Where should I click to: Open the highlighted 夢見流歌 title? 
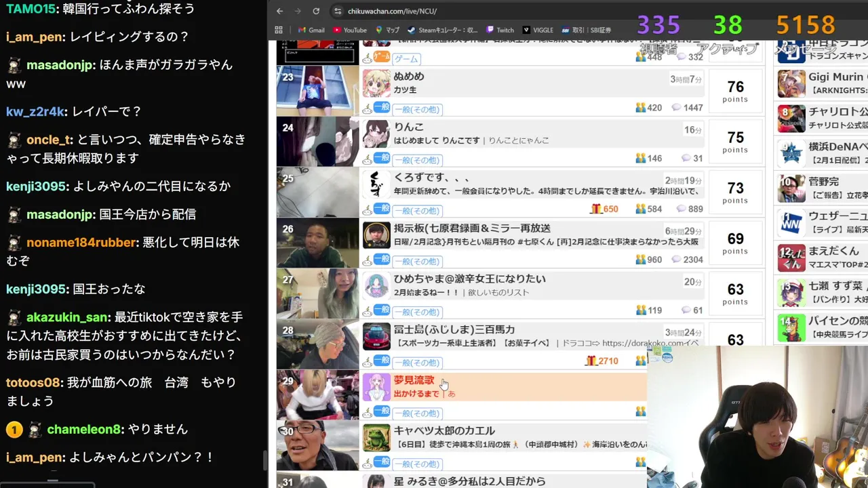point(414,380)
